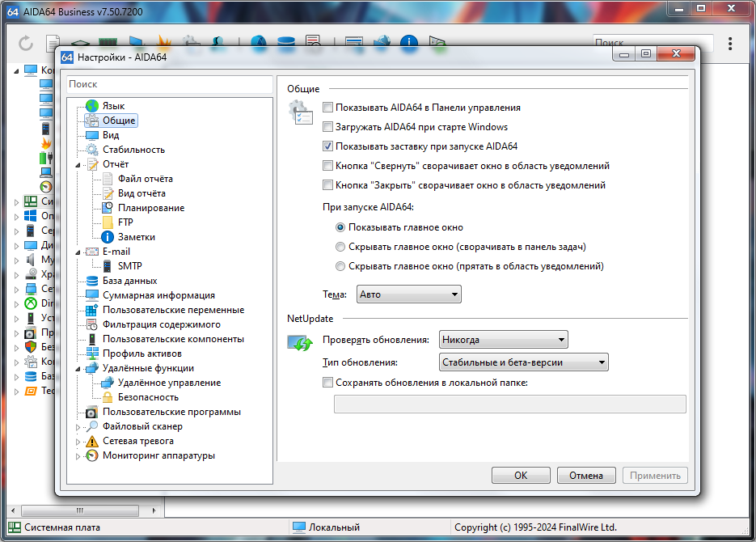Open the three-dot menu in main window
Screen dimensions: 756x542
[x=730, y=44]
